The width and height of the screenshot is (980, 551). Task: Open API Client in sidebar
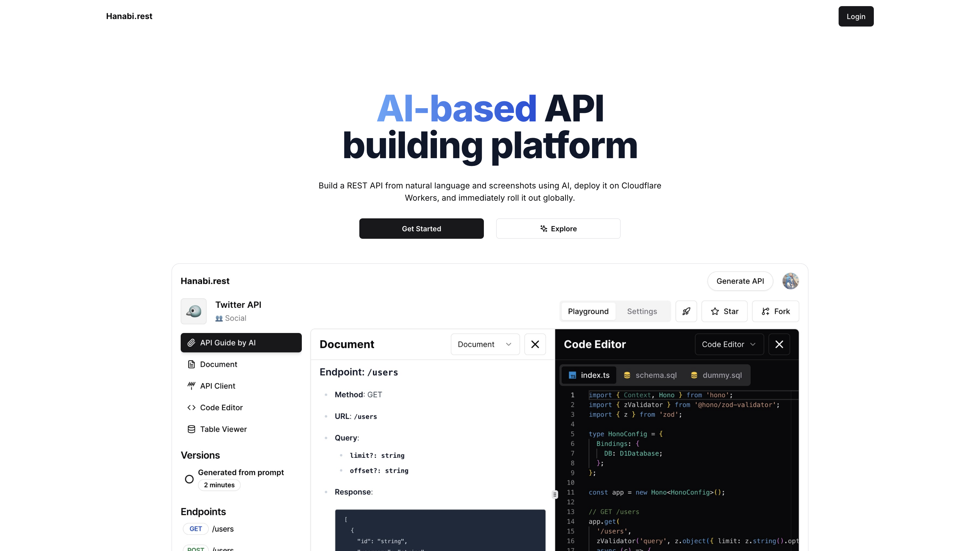click(217, 386)
